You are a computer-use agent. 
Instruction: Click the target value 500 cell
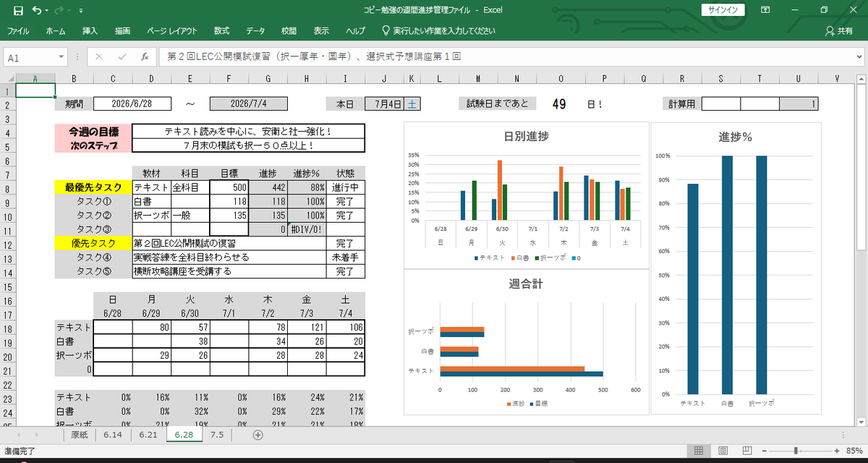(x=229, y=187)
